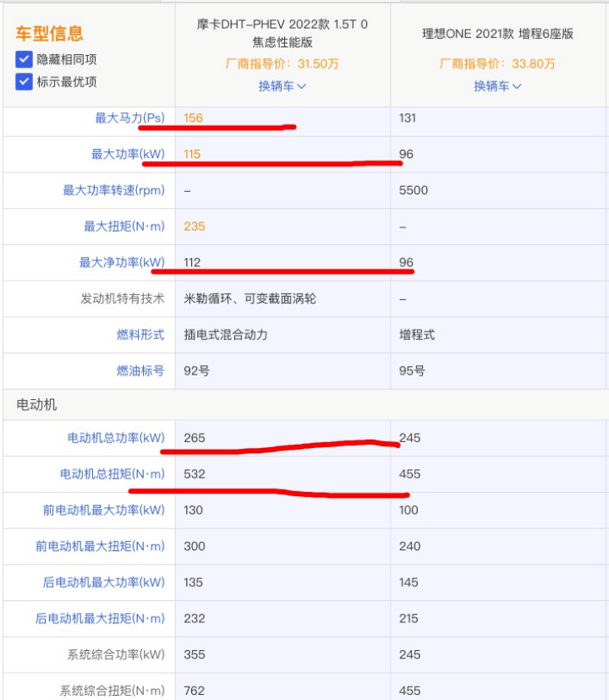Screen dimensions: 609x700
Task: Click 理想ONE price 厂商指导价:33.80万
Action: (497, 64)
